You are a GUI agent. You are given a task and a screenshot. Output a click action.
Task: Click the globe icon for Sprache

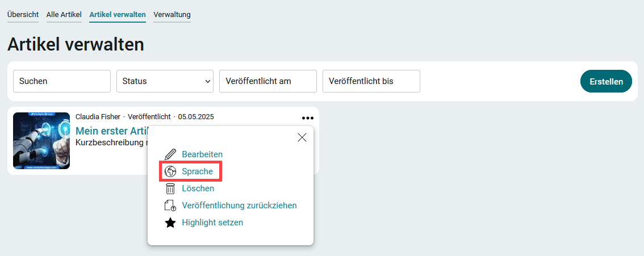point(170,171)
